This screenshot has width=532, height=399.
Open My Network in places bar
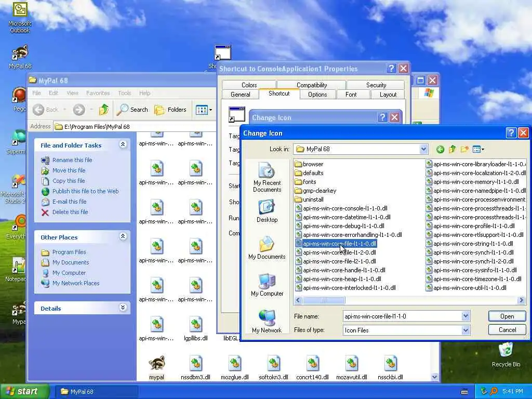tap(267, 322)
